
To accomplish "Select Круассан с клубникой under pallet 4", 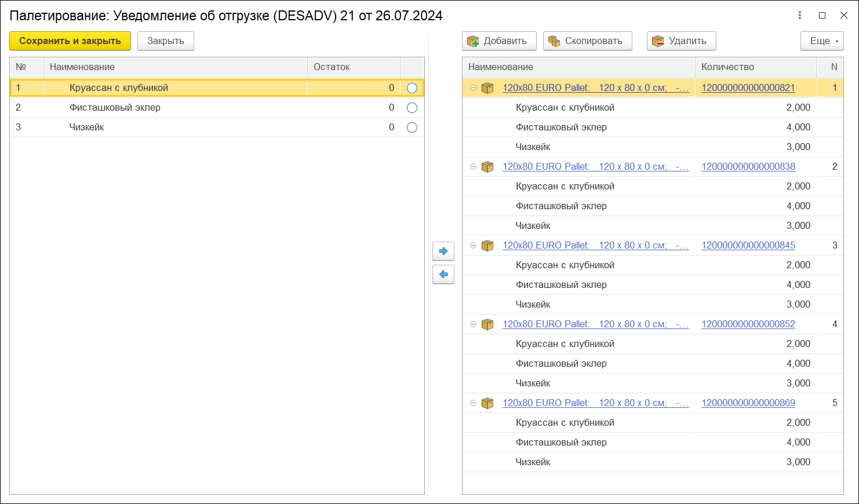I will tap(565, 344).
